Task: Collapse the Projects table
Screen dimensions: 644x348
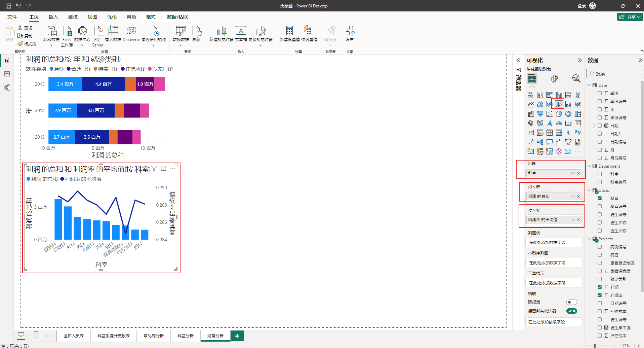Action: (589, 239)
